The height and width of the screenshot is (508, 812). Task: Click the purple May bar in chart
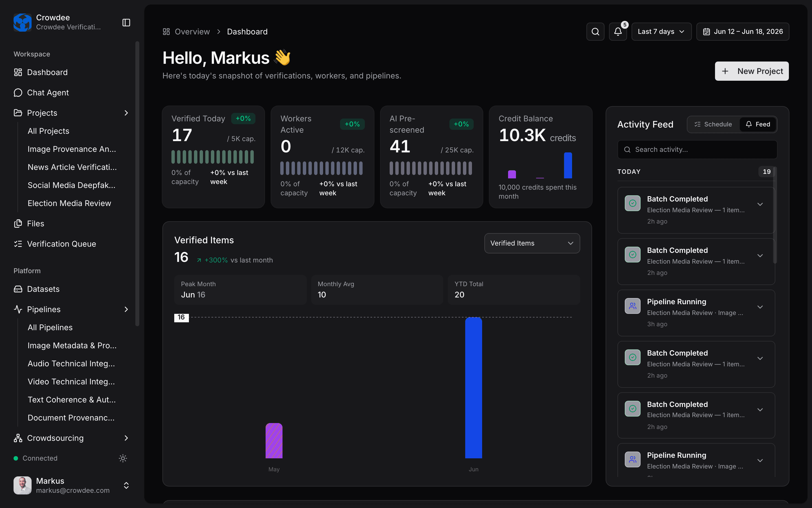[x=274, y=441]
